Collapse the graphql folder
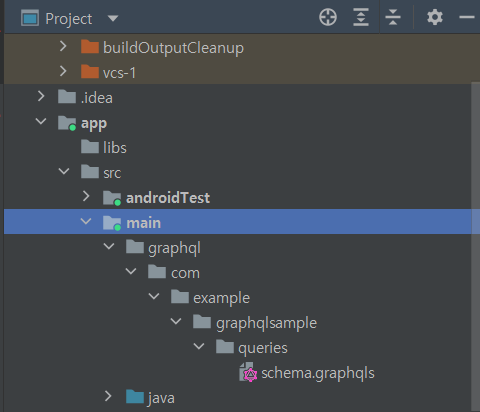Image resolution: width=480 pixels, height=412 pixels. pos(109,247)
